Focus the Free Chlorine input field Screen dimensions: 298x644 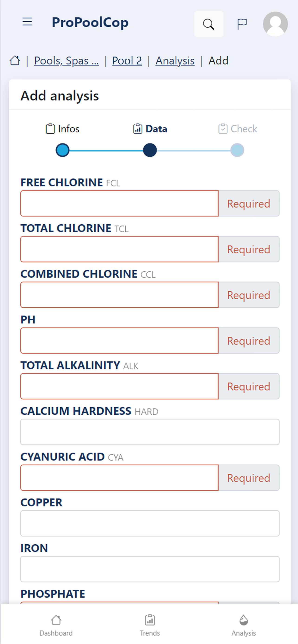[119, 204]
